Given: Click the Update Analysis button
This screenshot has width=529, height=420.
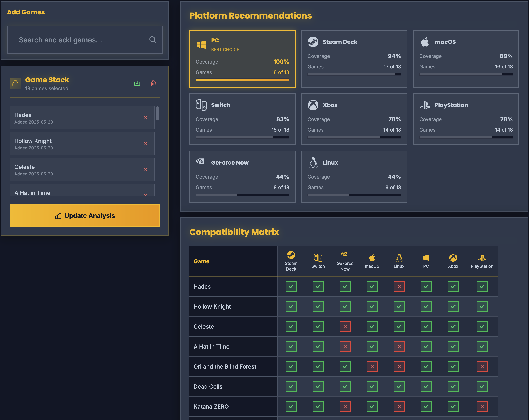Looking at the screenshot, I should [x=85, y=215].
